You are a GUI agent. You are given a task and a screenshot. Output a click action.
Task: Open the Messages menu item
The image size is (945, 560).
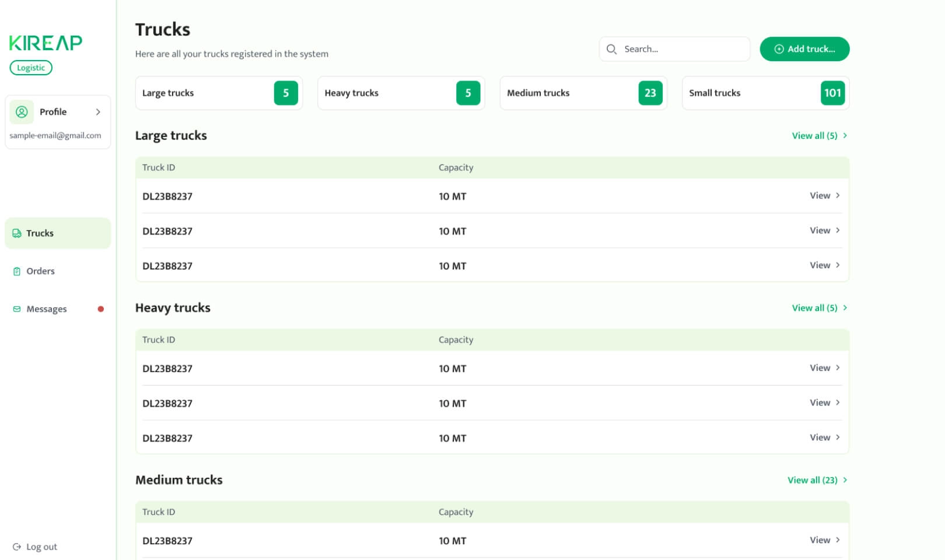point(47,309)
